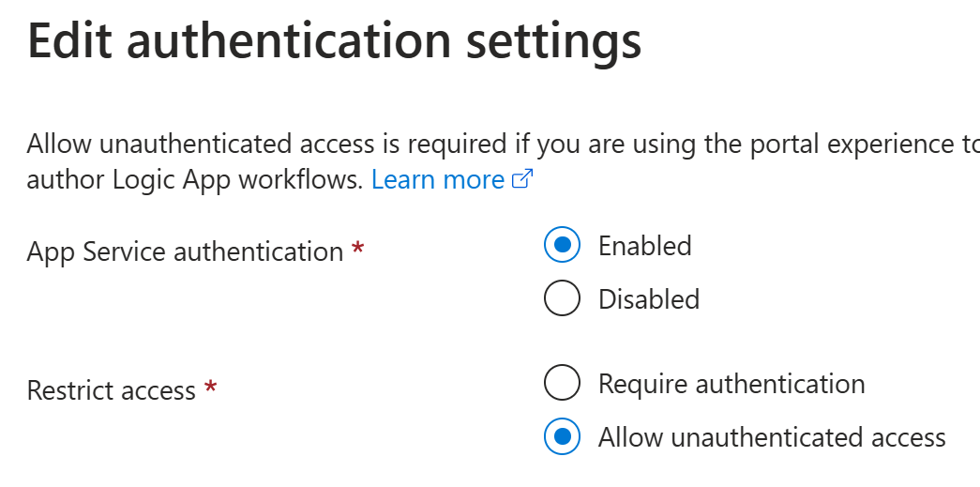Click the 'App Service authentication' field label
980x487 pixels.
(x=185, y=251)
